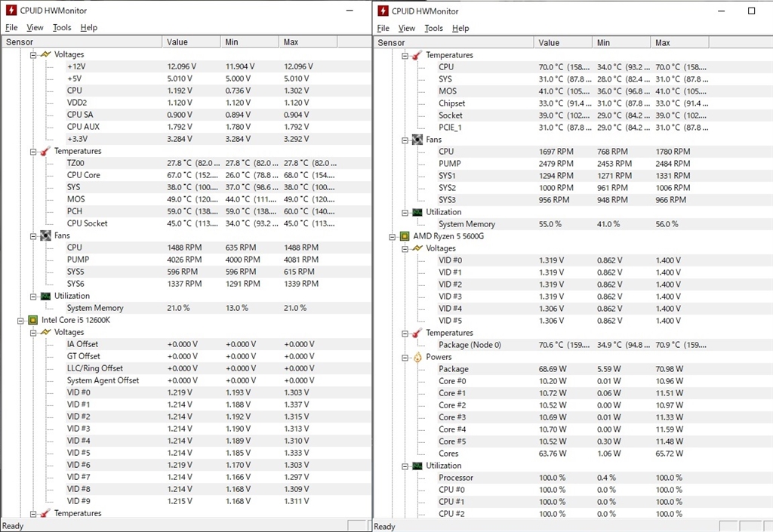Click the Voltages icon above the IA Offset row
Image resolution: width=773 pixels, height=532 pixels.
tap(46, 332)
